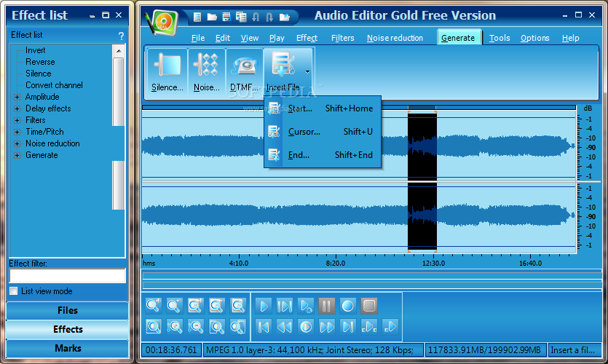The height and width of the screenshot is (364, 608).
Task: Expand the Amplitude tree node
Action: [17, 97]
